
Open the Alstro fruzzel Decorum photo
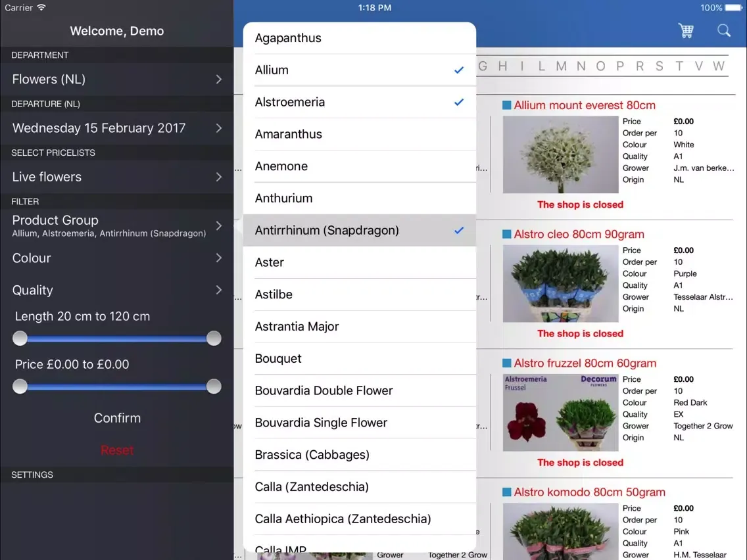click(561, 413)
